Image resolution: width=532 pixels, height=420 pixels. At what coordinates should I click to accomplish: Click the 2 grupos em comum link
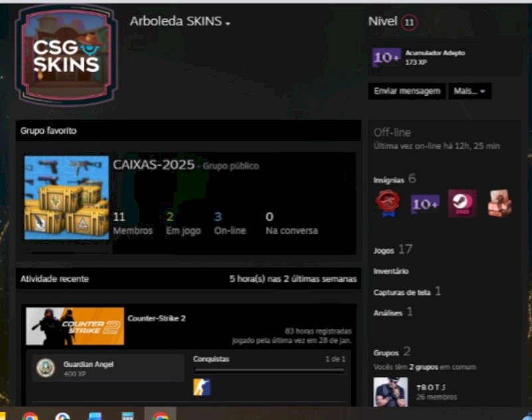[424, 367]
